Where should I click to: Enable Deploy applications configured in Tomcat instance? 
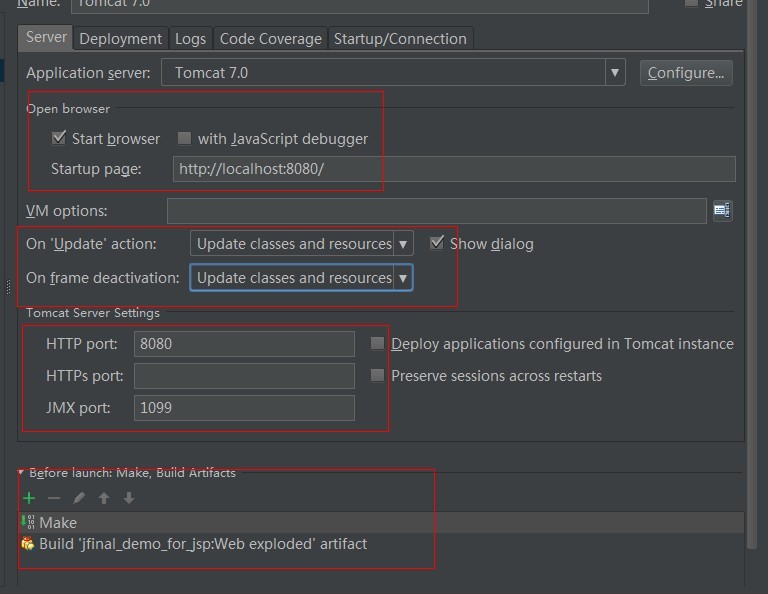tap(377, 343)
